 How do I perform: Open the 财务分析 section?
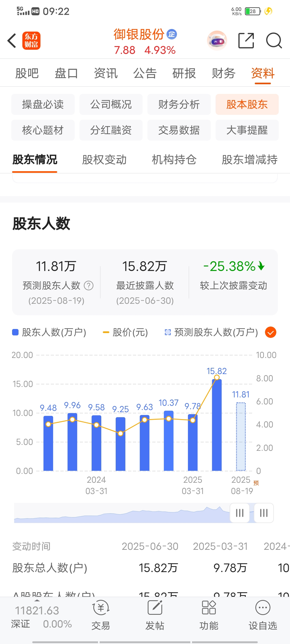(179, 104)
